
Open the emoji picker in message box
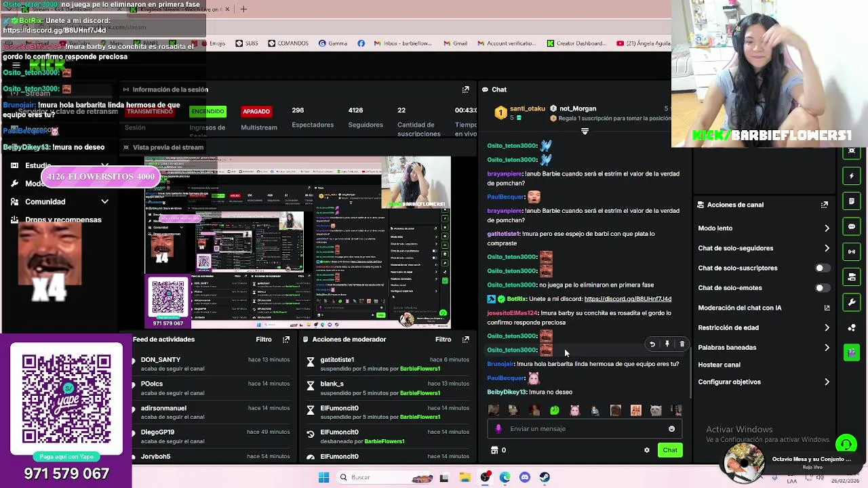[671, 429]
